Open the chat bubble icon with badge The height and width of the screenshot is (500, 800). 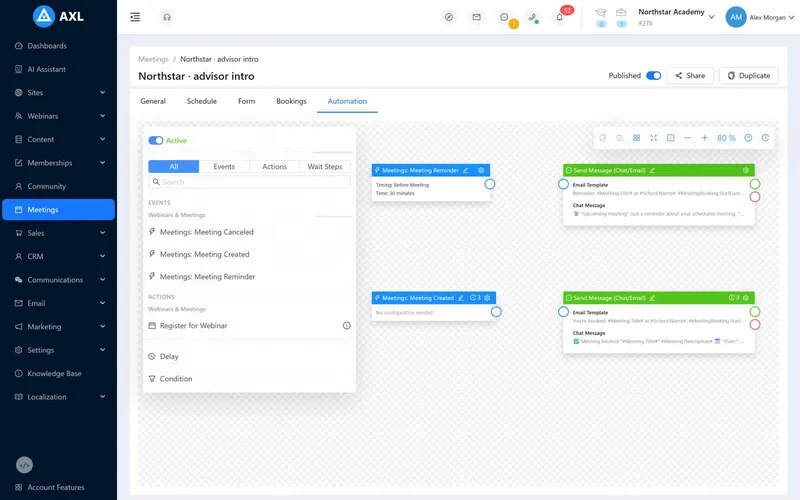(504, 17)
